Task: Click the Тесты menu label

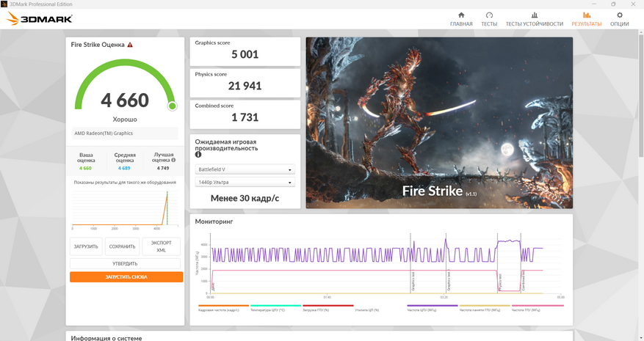Action: pyautogui.click(x=489, y=24)
